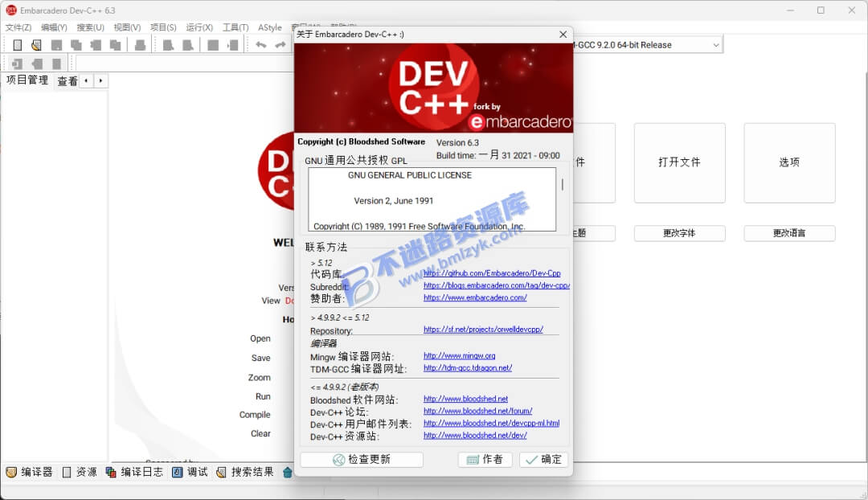868x500 pixels.
Task: Confirm with the 确定 button
Action: coord(543,460)
